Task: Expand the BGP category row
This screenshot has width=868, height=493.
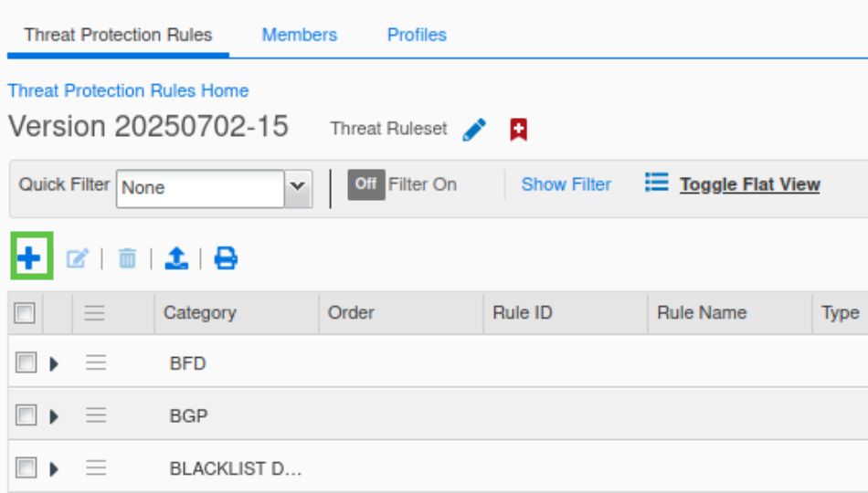Action: (54, 416)
